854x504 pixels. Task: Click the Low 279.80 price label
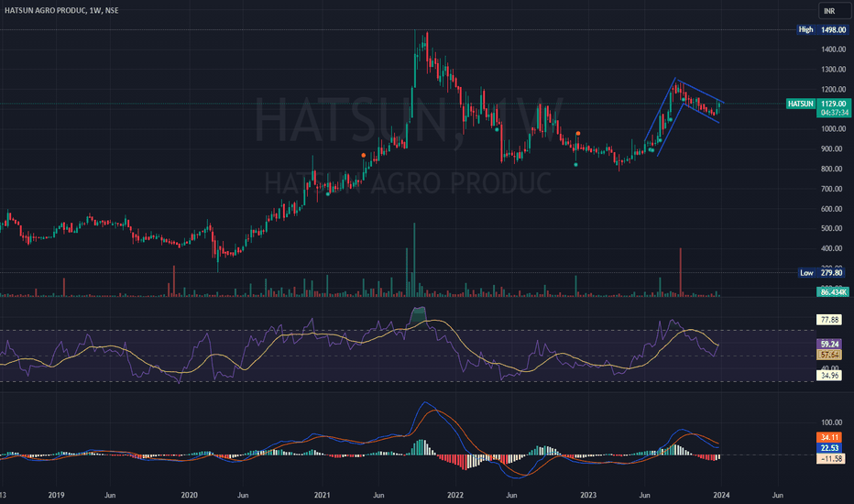[x=823, y=272]
